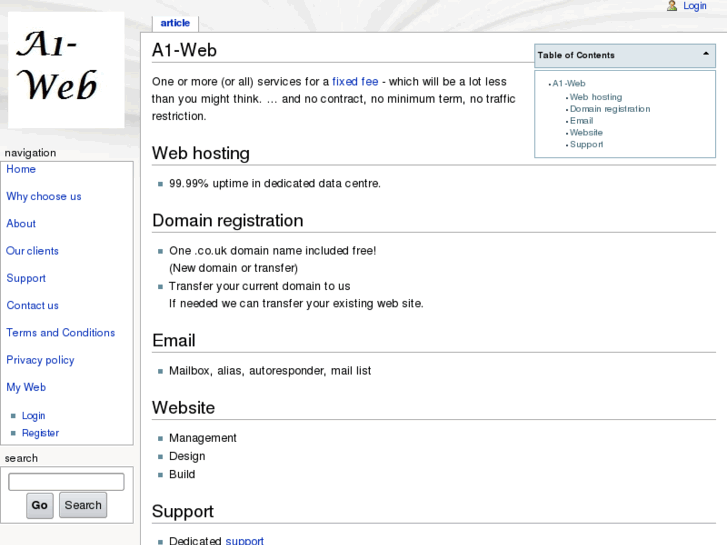
Task: Open Our clients link
Action: click(32, 251)
